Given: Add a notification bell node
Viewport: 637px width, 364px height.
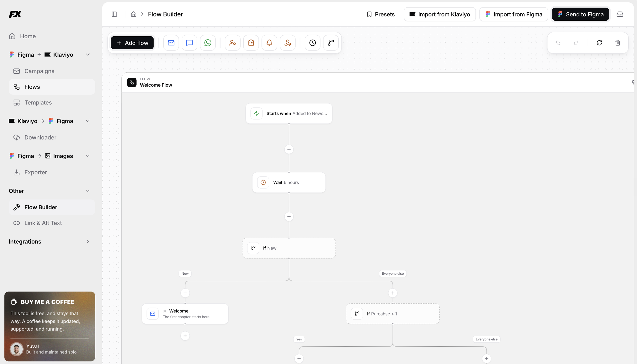Looking at the screenshot, I should coord(269,43).
